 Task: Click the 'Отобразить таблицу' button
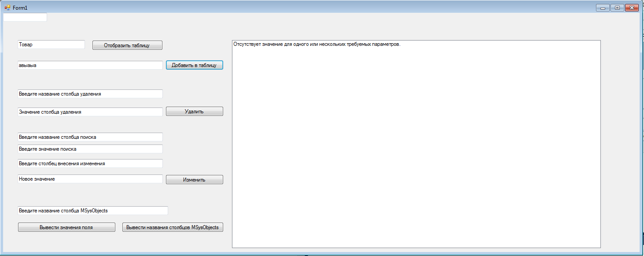[127, 45]
